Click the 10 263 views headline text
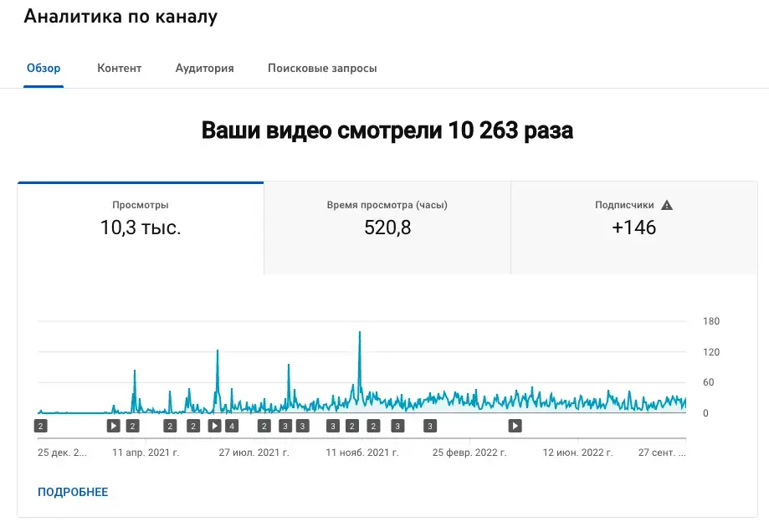Image resolution: width=769 pixels, height=532 pixels. coord(387,131)
